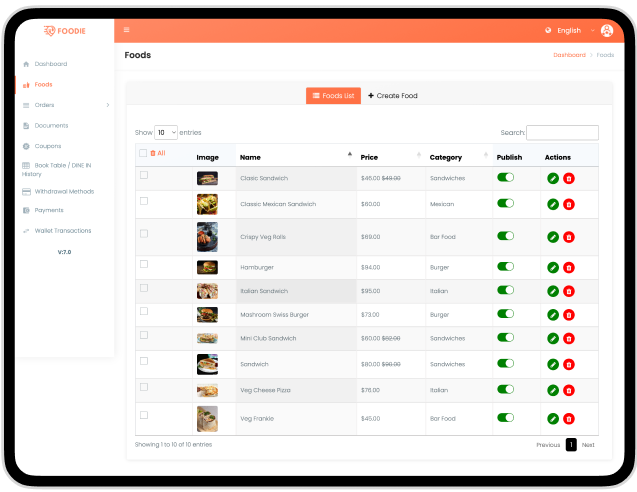
Task: Click the user profile avatar icon
Action: (x=607, y=30)
